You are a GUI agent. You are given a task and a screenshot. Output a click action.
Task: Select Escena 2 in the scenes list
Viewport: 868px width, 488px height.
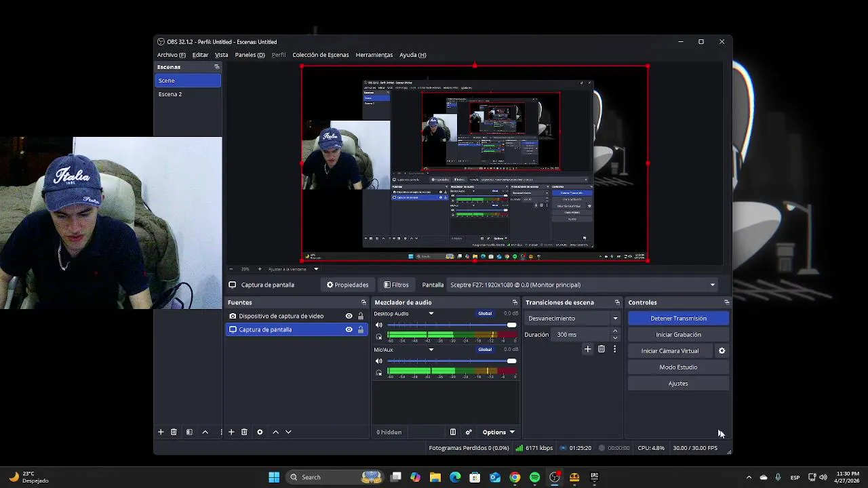point(188,94)
